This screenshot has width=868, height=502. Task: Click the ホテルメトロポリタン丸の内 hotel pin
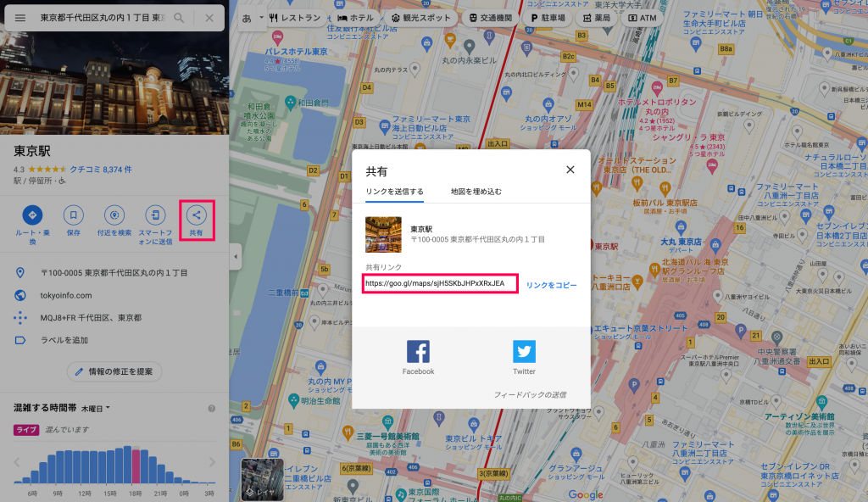click(657, 87)
